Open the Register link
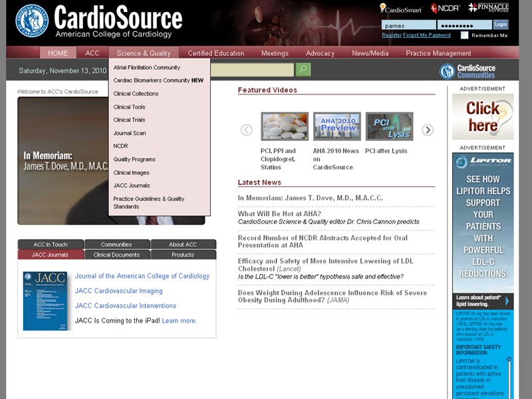 (392, 35)
